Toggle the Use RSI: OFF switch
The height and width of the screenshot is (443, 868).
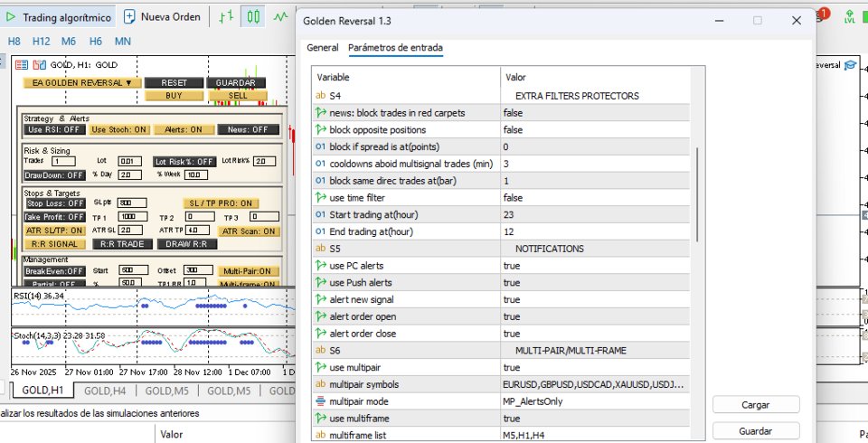click(x=55, y=129)
